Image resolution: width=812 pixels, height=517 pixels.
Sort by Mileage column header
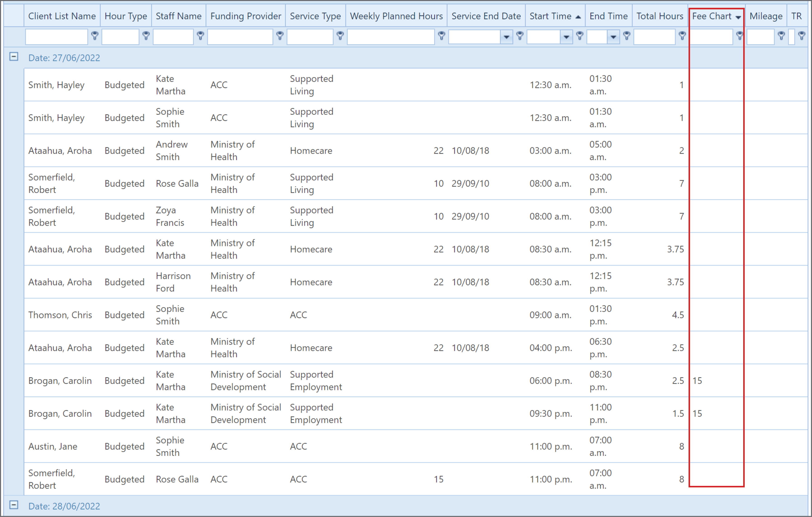[x=766, y=16]
